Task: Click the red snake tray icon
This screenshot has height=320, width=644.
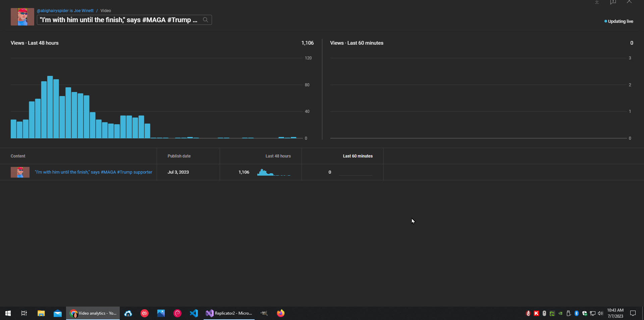Action: point(528,313)
